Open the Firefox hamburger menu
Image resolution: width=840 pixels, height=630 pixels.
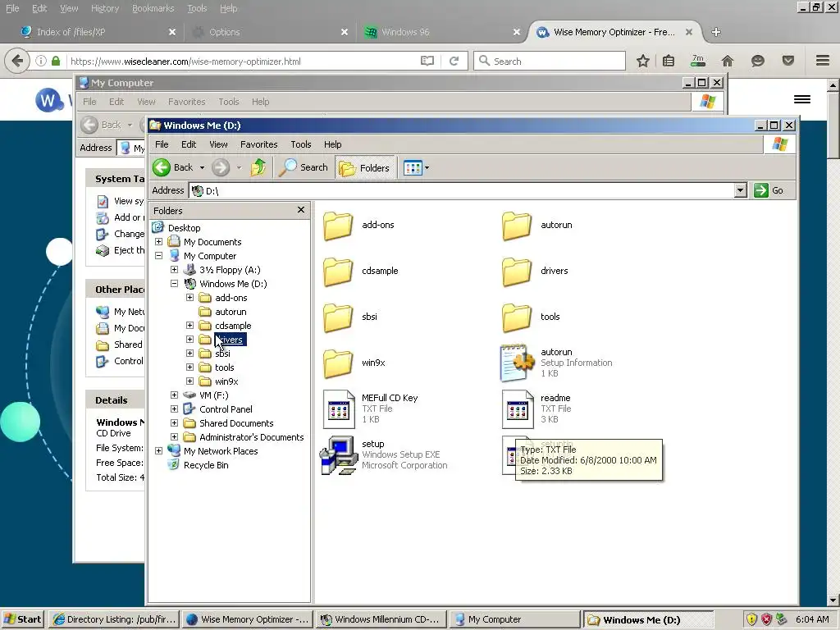click(823, 61)
